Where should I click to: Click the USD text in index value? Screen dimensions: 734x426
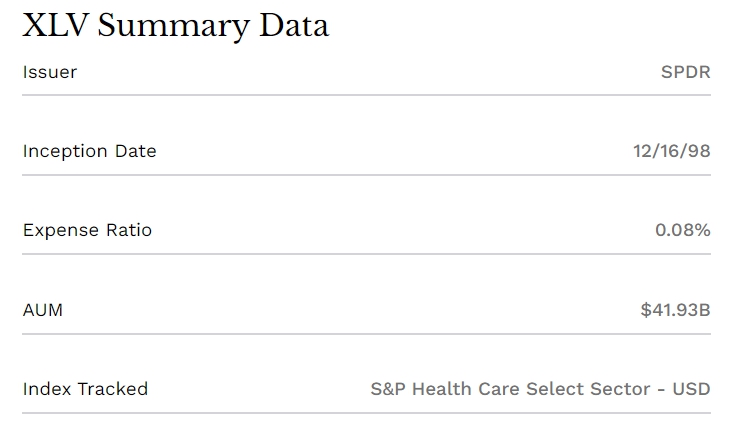tap(691, 389)
